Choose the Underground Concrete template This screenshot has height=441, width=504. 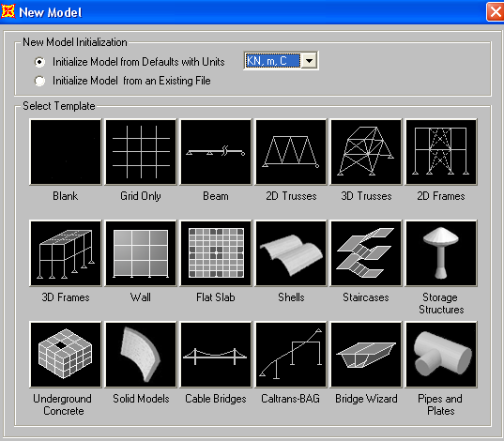tap(66, 355)
